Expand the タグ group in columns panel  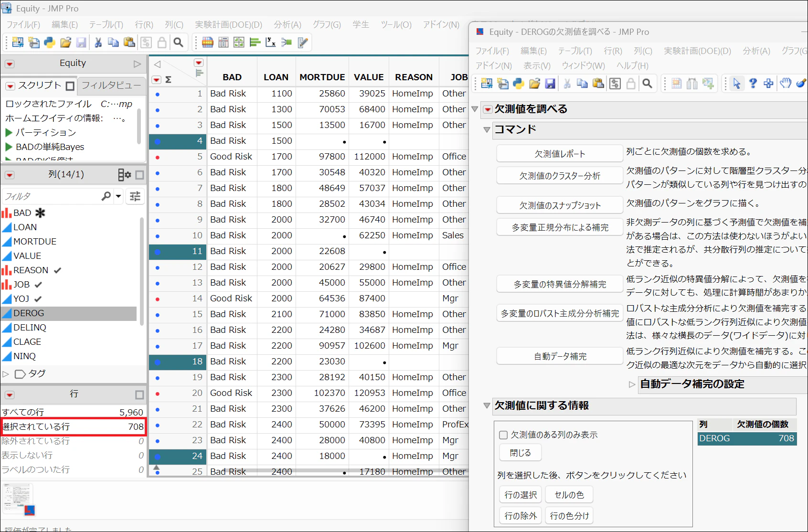(6, 374)
